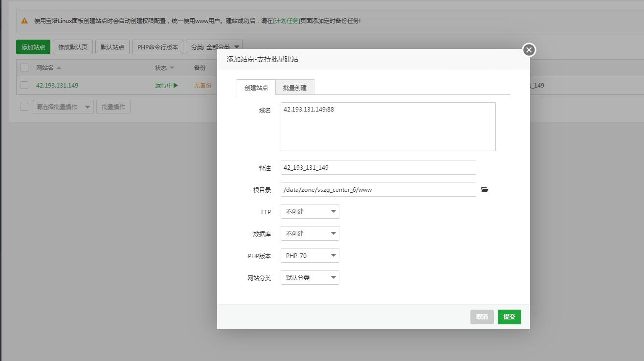Click the status column sort arrow
Image resolution: width=644 pixels, height=361 pixels.
coord(172,68)
